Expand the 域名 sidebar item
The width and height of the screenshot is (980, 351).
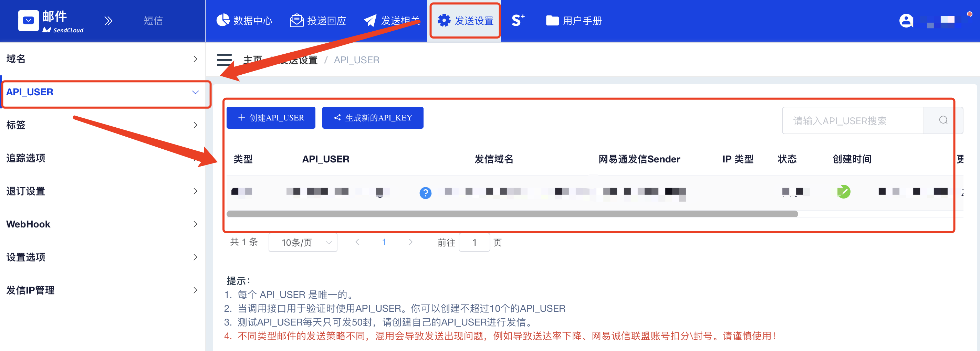pyautogui.click(x=102, y=59)
